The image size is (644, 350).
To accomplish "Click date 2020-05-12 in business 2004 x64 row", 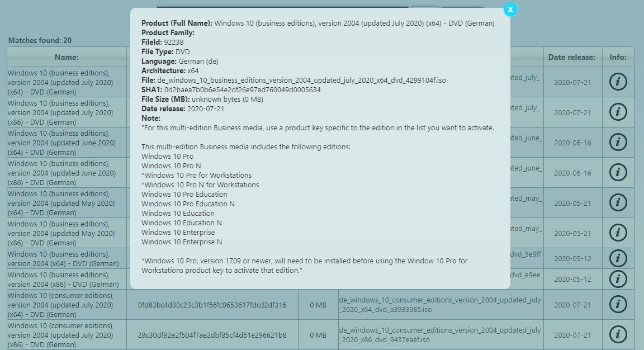I will click(x=572, y=259).
